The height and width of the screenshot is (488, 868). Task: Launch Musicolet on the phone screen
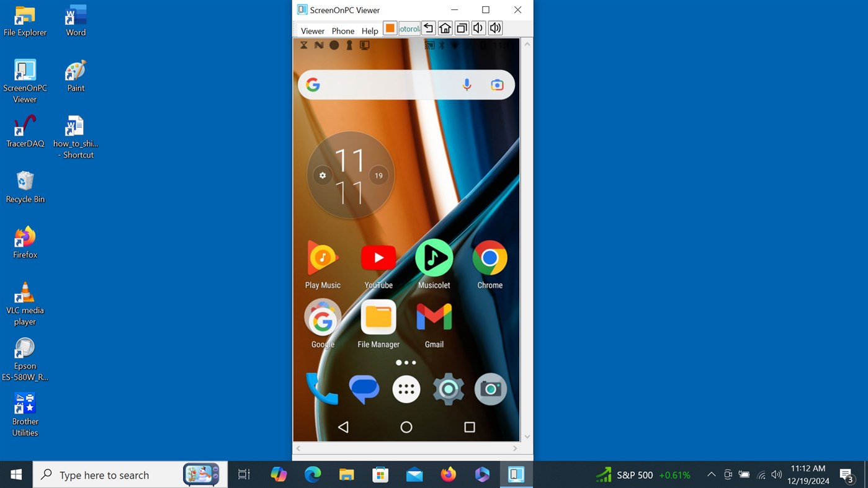coord(434,257)
